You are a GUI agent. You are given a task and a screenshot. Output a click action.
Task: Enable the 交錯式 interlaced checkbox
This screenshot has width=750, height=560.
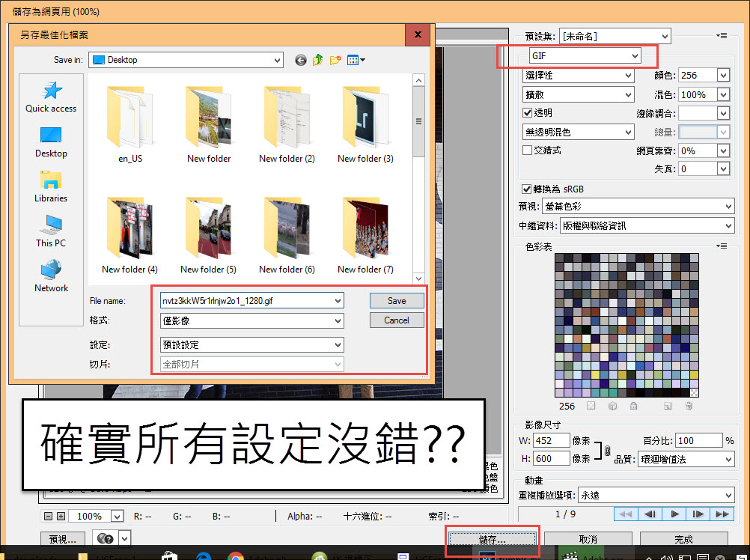528,150
